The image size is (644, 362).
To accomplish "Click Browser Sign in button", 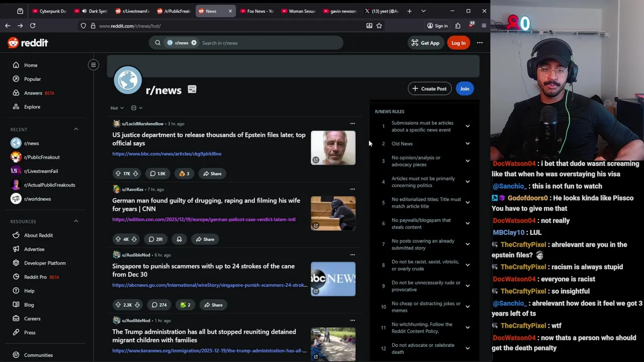I will [437, 26].
